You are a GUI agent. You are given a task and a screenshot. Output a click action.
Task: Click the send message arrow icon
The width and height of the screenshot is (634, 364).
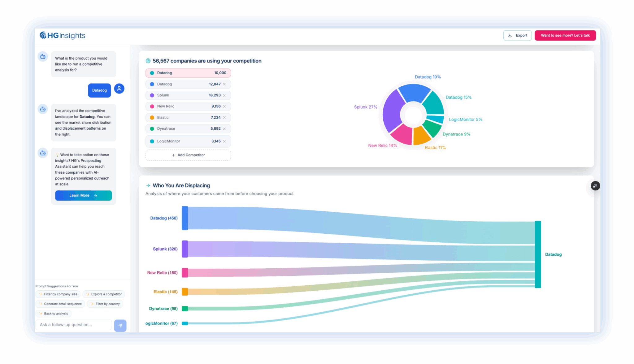coord(120,325)
